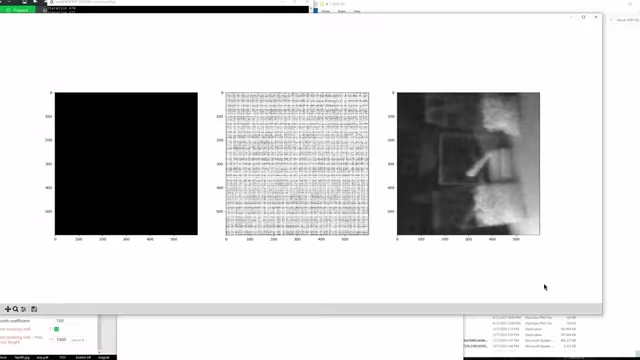This screenshot has width=640, height=360.
Task: Click the middle grid-pattern subplot
Action: coord(297,164)
